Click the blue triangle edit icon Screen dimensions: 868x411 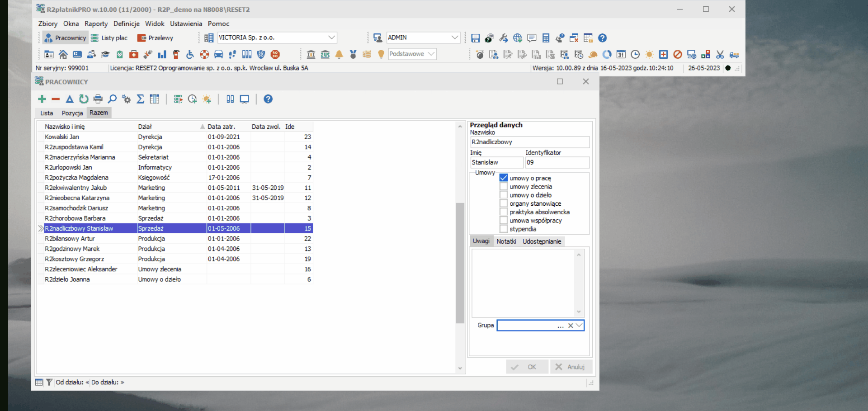[70, 99]
